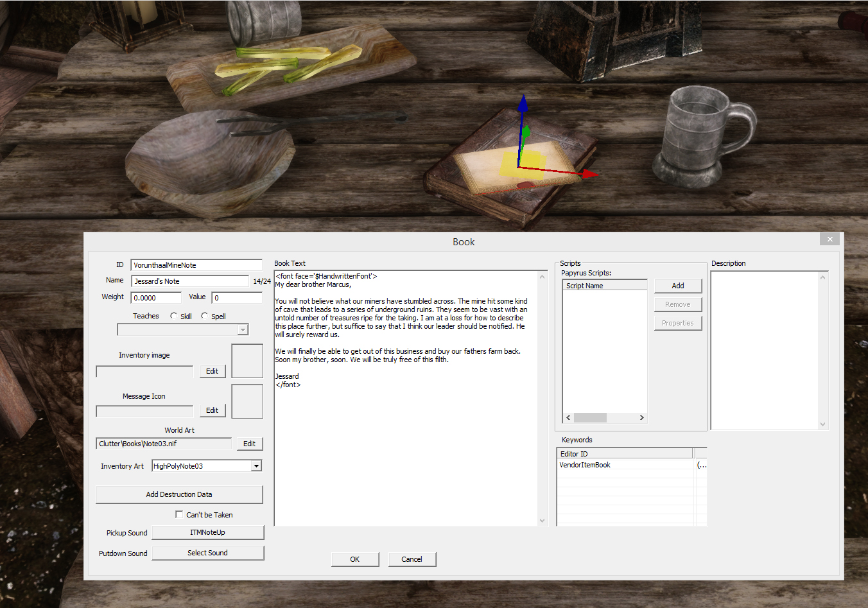Click Edit next to Message Icon
The height and width of the screenshot is (608, 868).
pyautogui.click(x=212, y=410)
